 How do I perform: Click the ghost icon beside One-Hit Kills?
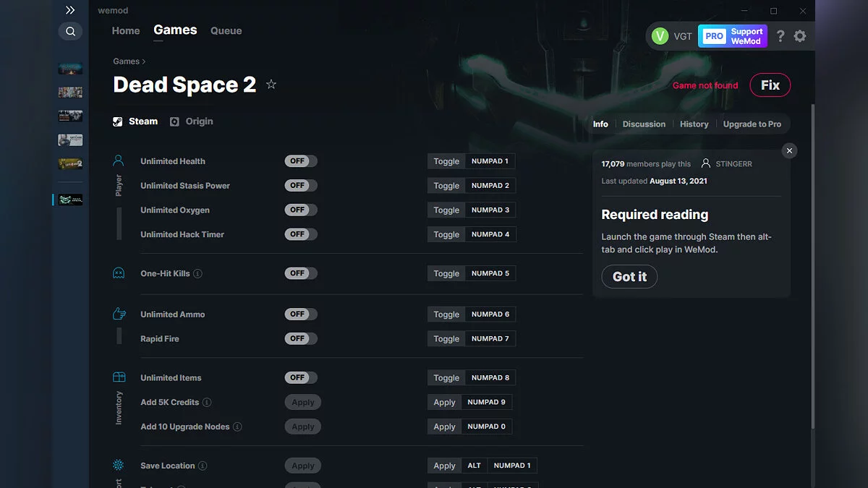(x=119, y=273)
